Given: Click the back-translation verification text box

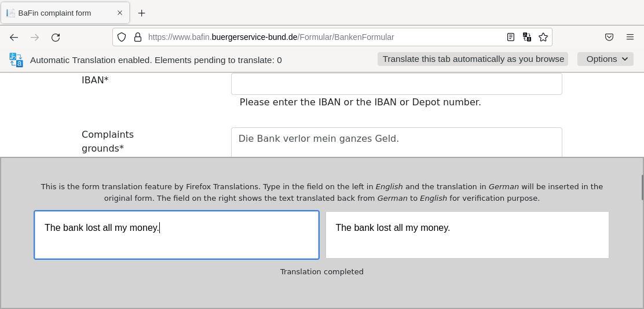Looking at the screenshot, I should (467, 235).
